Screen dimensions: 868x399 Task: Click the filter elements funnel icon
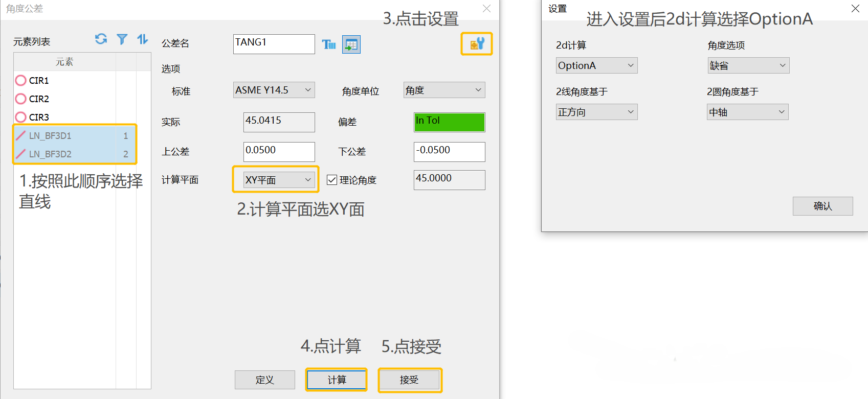coord(122,39)
